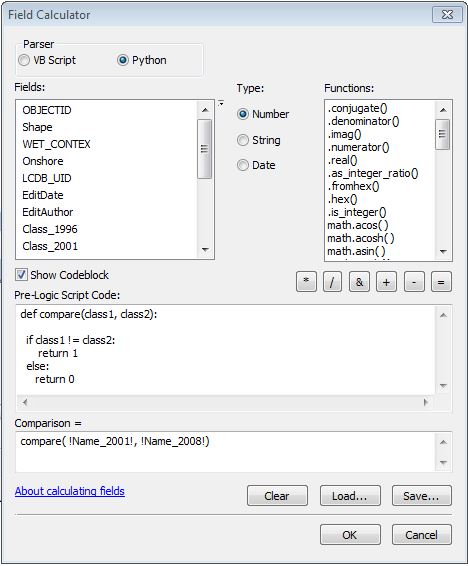Confirm with the OK button

click(350, 535)
